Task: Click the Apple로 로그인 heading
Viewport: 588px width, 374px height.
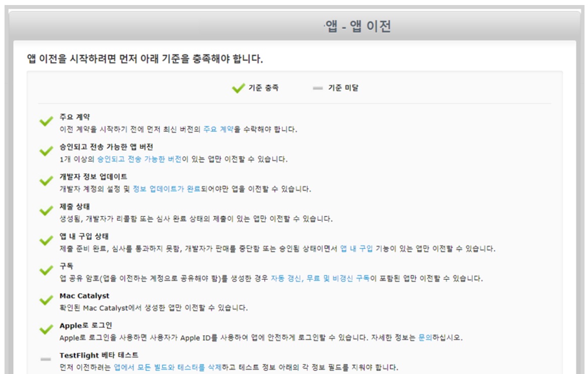Action: click(86, 326)
